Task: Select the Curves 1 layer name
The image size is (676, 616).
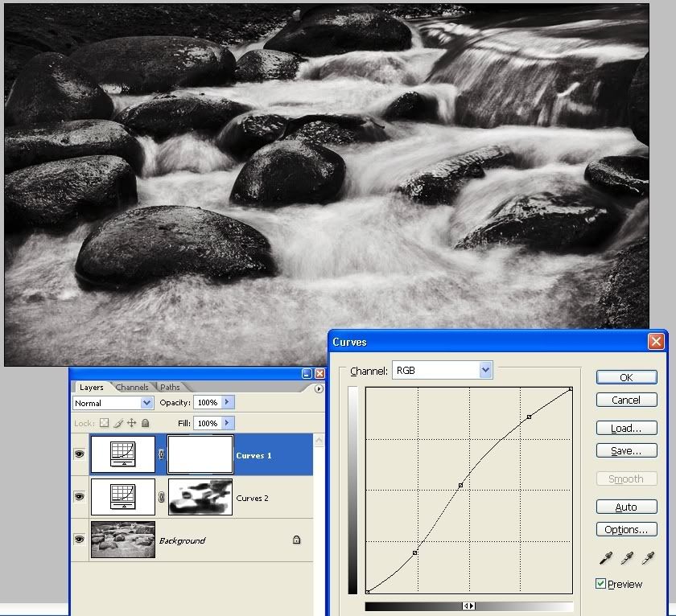Action: coord(254,455)
